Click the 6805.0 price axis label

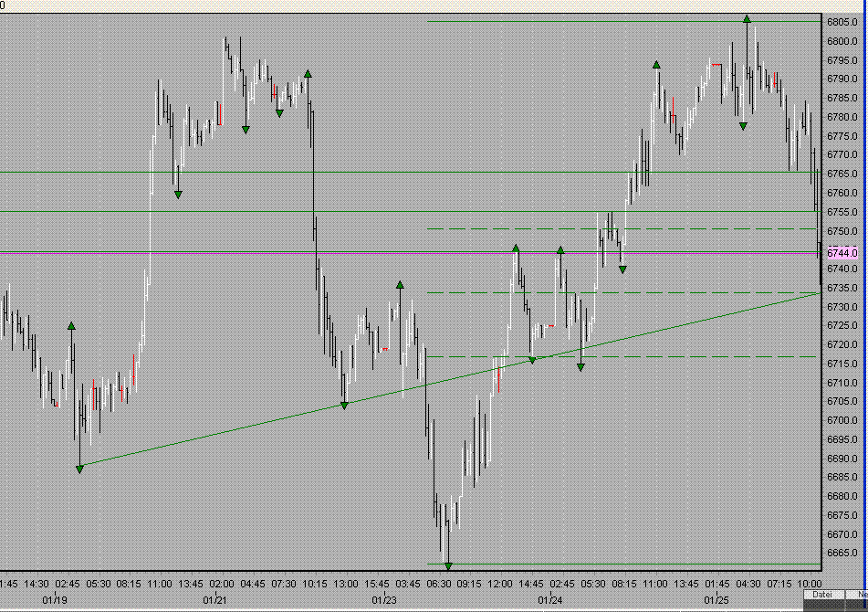(x=842, y=22)
